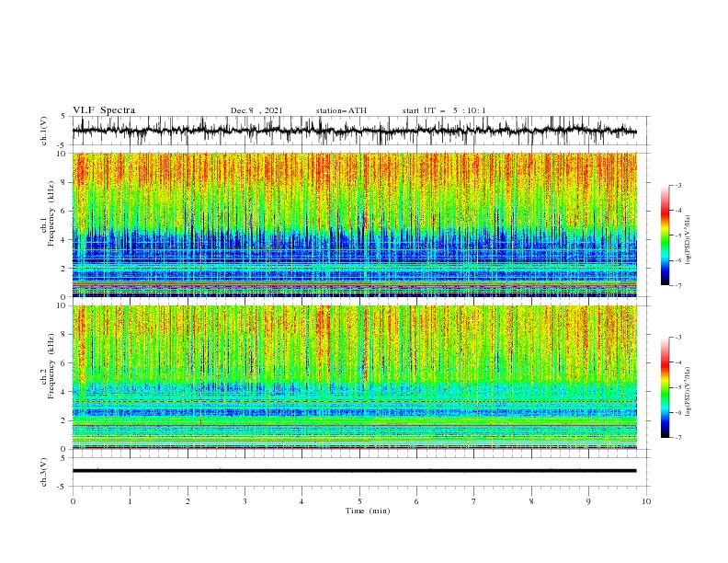The width and height of the screenshot is (728, 563).
Task: Click the ch.1 PSD color scale bar
Action: click(665, 236)
